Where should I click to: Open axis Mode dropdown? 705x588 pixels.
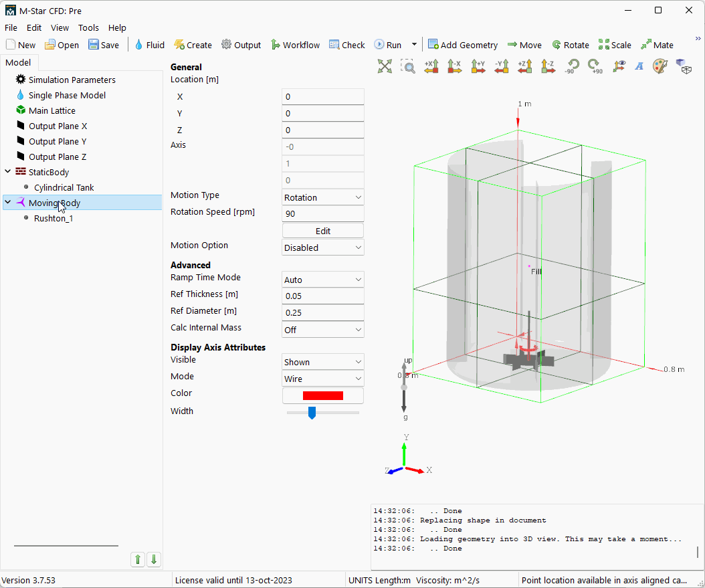323,379
